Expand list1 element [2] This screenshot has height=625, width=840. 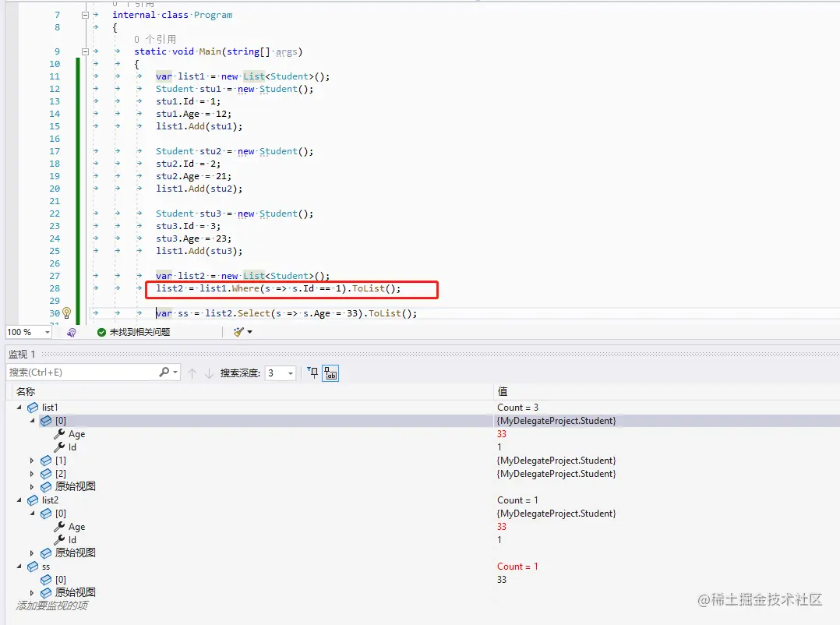pyautogui.click(x=32, y=474)
